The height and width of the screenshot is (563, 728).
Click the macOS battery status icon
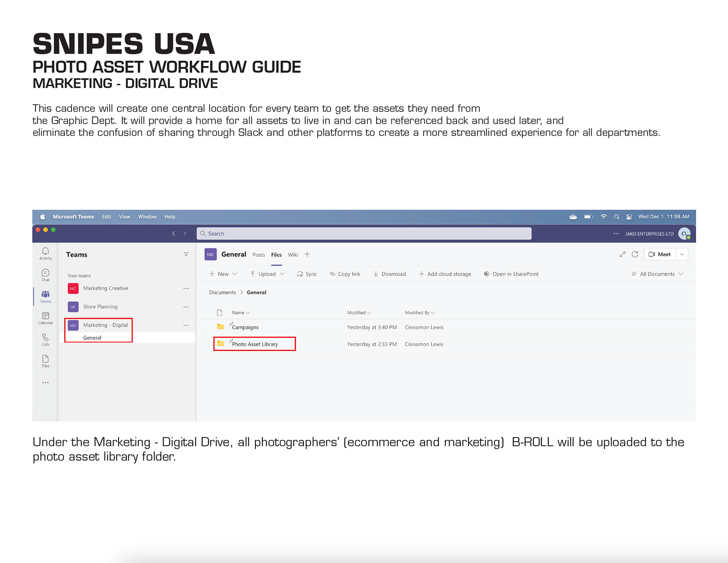[x=588, y=217]
